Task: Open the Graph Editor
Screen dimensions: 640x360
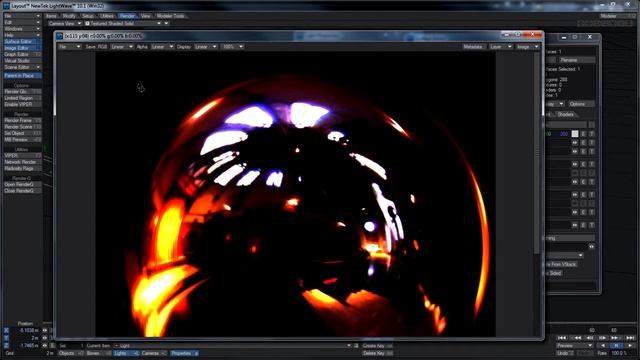Action: click(22, 54)
